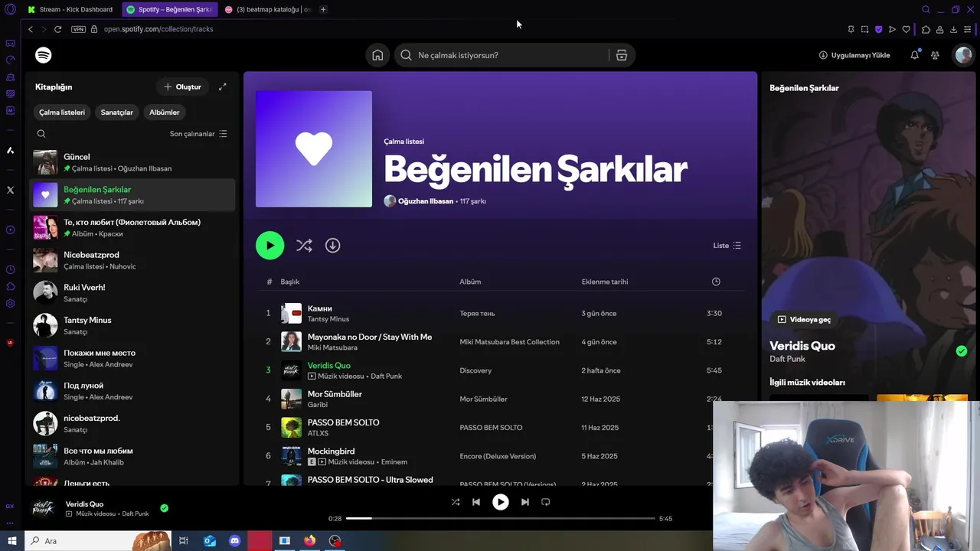Go back in browser history
The image size is (980, 551).
click(31, 29)
